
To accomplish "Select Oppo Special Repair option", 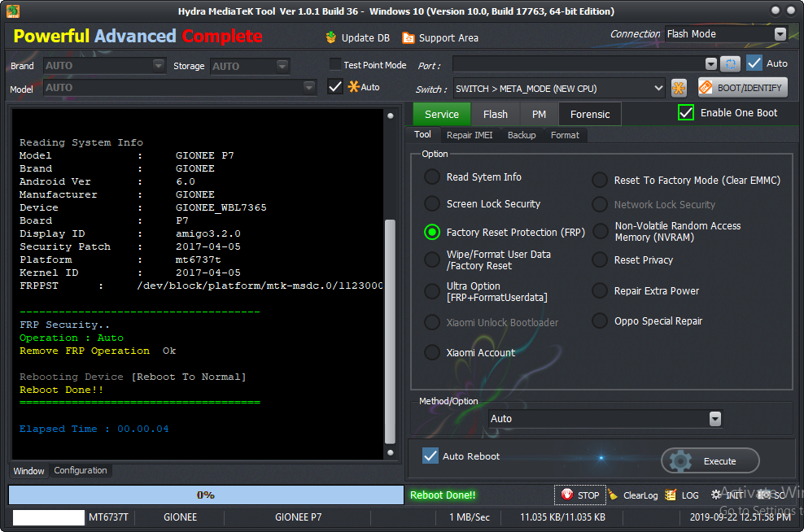I will pyautogui.click(x=600, y=321).
